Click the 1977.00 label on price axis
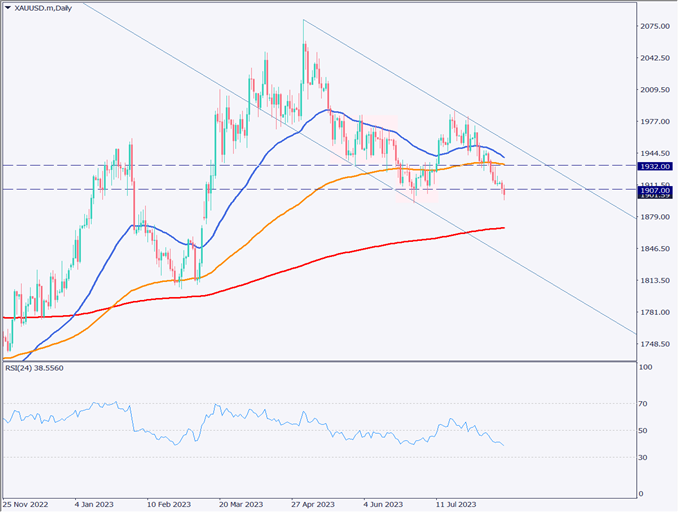The height and width of the screenshot is (512, 678). 655,122
